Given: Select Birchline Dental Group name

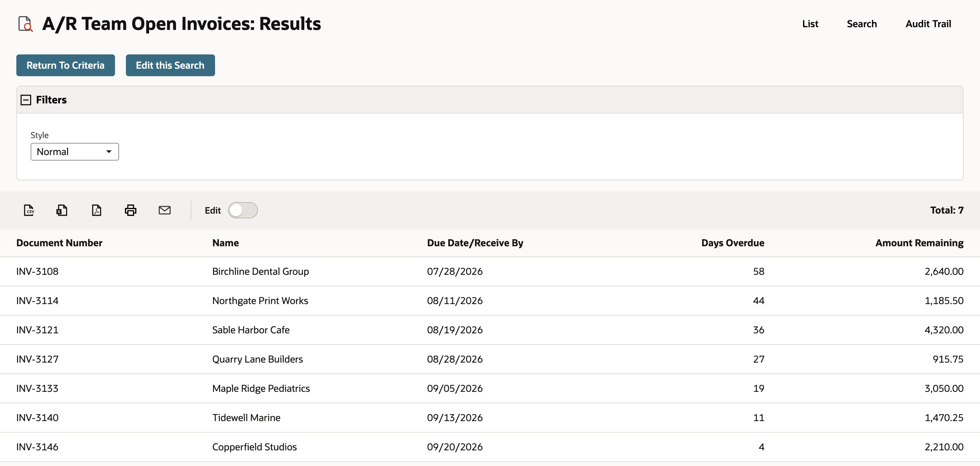Looking at the screenshot, I should (x=261, y=271).
